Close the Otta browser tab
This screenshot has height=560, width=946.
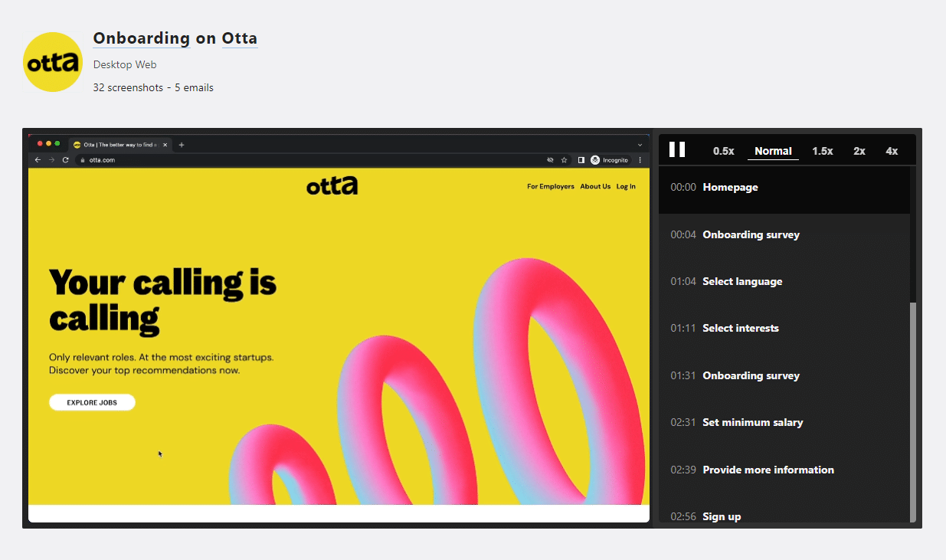[x=165, y=145]
